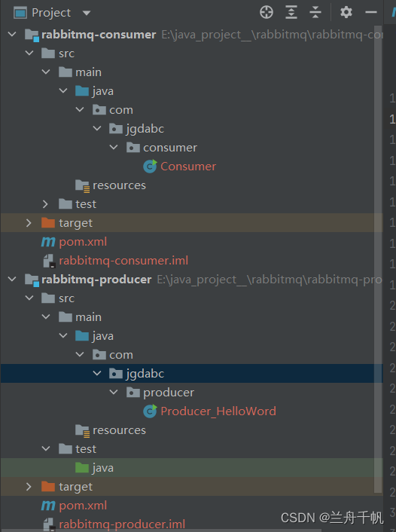396x532 pixels.
Task: Hide the Project tool window
Action: pos(371,12)
